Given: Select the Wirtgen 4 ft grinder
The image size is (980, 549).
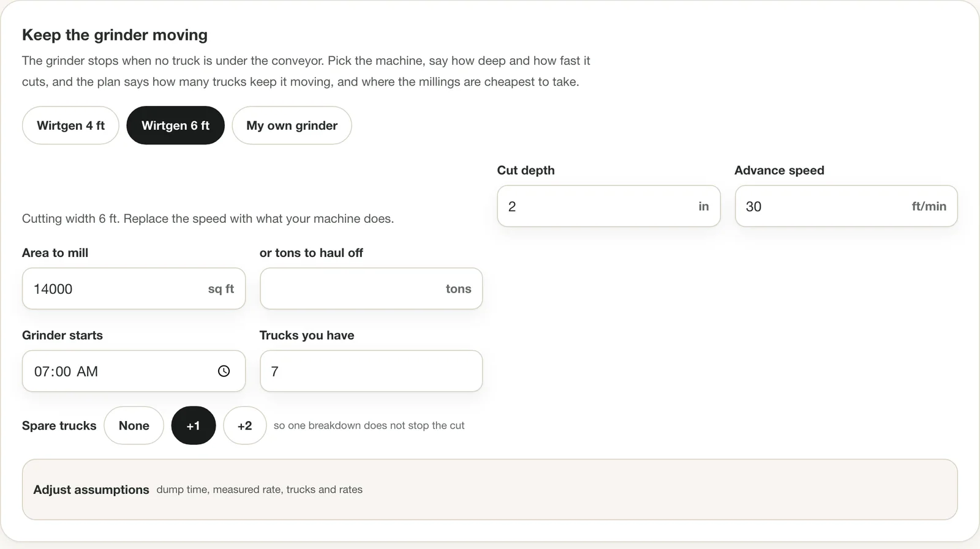Looking at the screenshot, I should 70,125.
